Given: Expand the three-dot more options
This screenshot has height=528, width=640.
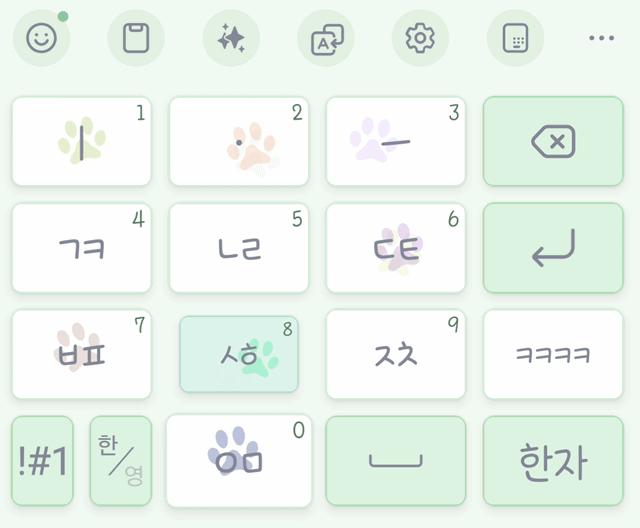Looking at the screenshot, I should [x=601, y=38].
